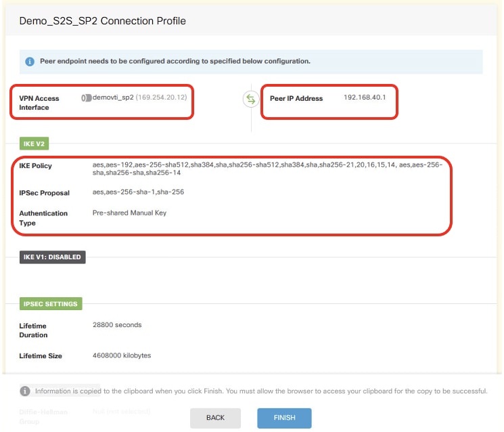
Task: Click the Peer IP Address label
Action: (x=296, y=98)
